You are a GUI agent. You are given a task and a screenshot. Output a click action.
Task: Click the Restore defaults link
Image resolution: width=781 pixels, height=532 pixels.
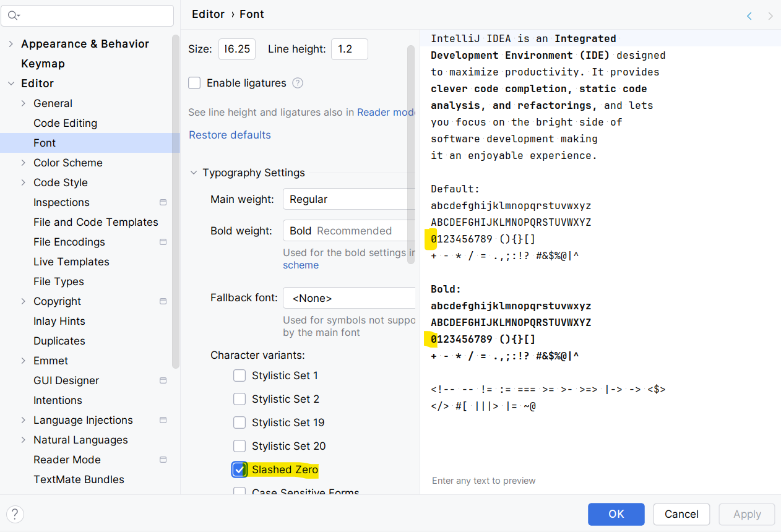[x=230, y=135]
